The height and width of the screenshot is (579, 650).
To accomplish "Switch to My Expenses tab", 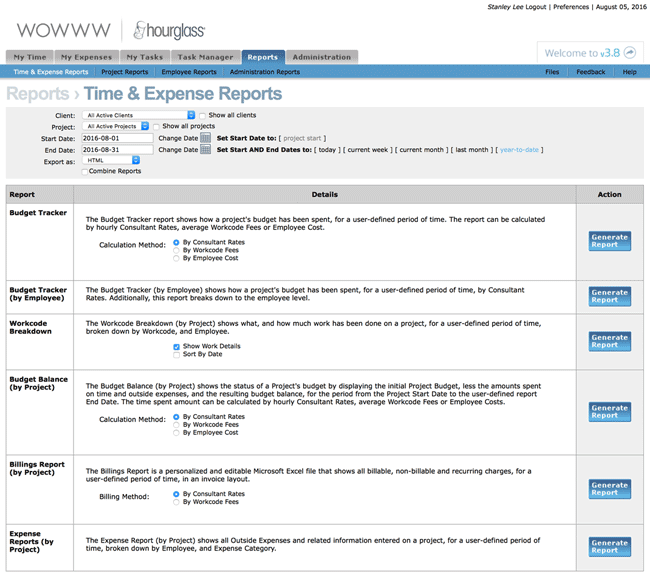I will point(86,57).
